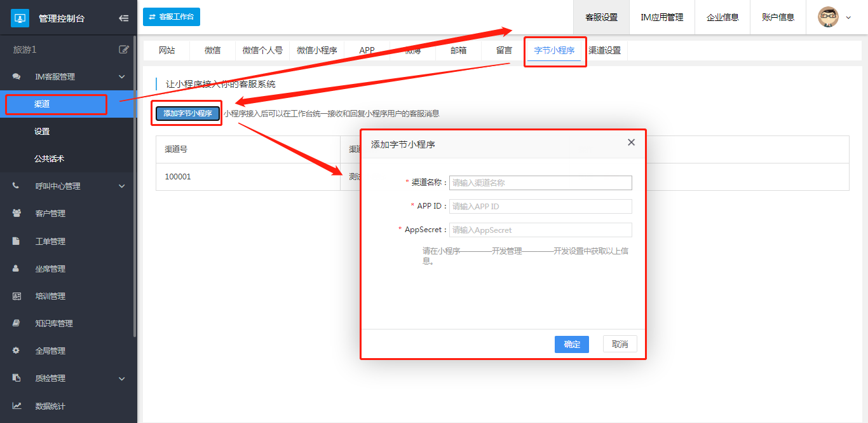The height and width of the screenshot is (423, 868).
Task: Switch to the IM应用管理 top tab
Action: (662, 17)
